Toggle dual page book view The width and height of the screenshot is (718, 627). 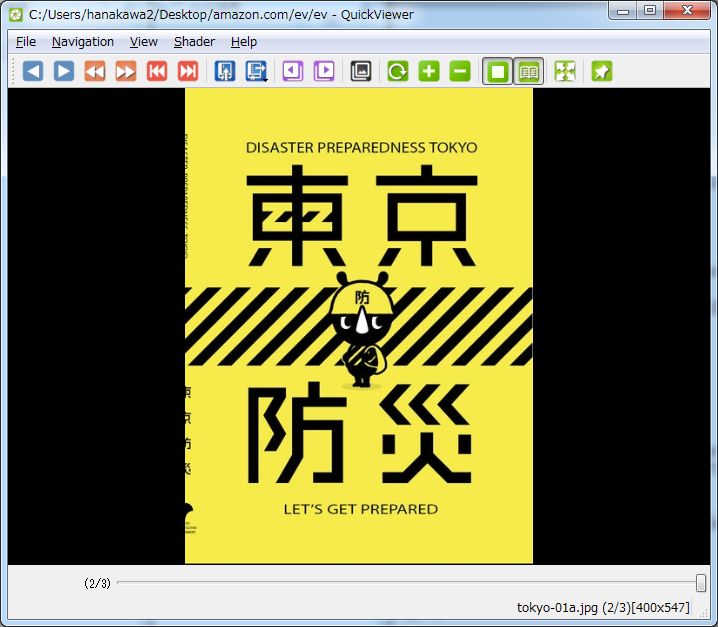coord(529,71)
